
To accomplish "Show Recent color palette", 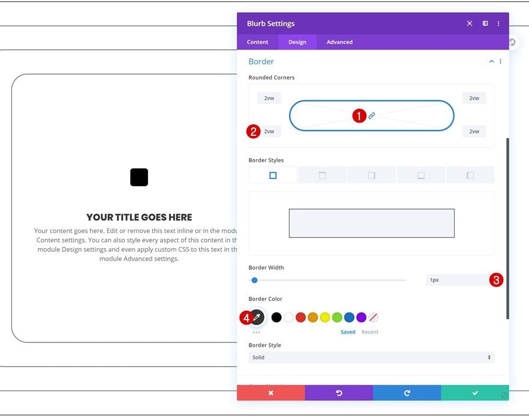I will pos(370,332).
